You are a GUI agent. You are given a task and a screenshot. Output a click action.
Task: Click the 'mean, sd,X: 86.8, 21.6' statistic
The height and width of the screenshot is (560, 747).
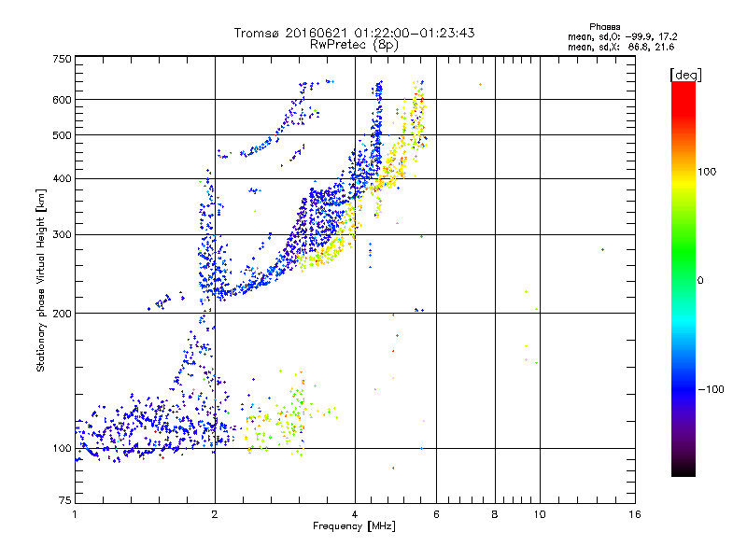[x=621, y=47]
